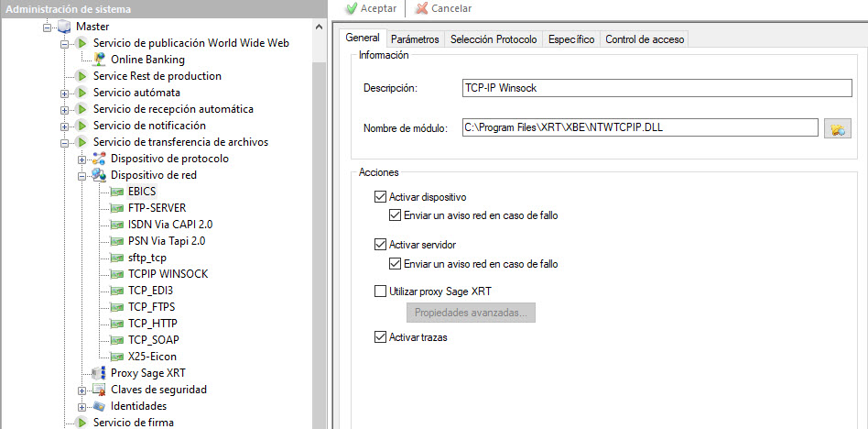Select TCP_HTTP in the device tree
Image resolution: width=868 pixels, height=429 pixels.
coord(153,324)
